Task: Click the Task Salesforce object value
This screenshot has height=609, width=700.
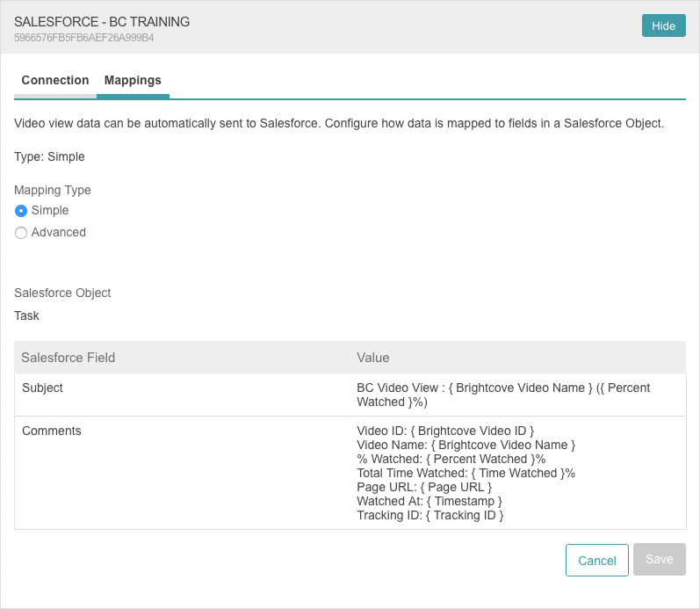Action: [26, 315]
